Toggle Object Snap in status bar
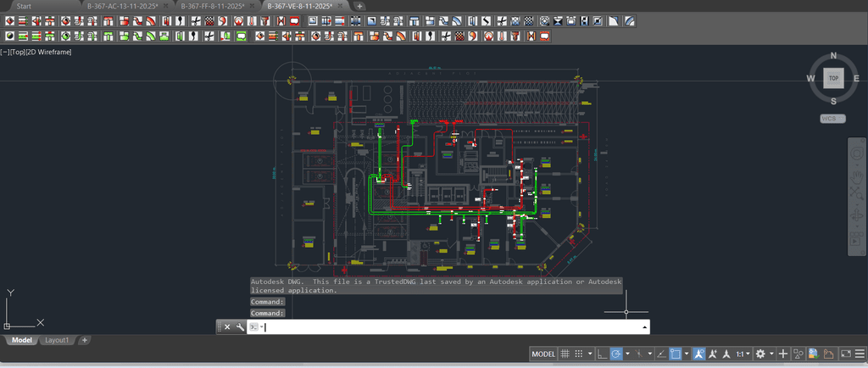This screenshot has width=868, height=368. tap(676, 354)
